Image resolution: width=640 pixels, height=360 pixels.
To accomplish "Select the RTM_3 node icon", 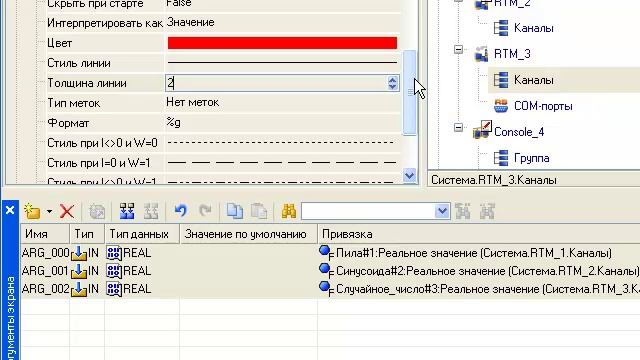I will (x=482, y=54).
